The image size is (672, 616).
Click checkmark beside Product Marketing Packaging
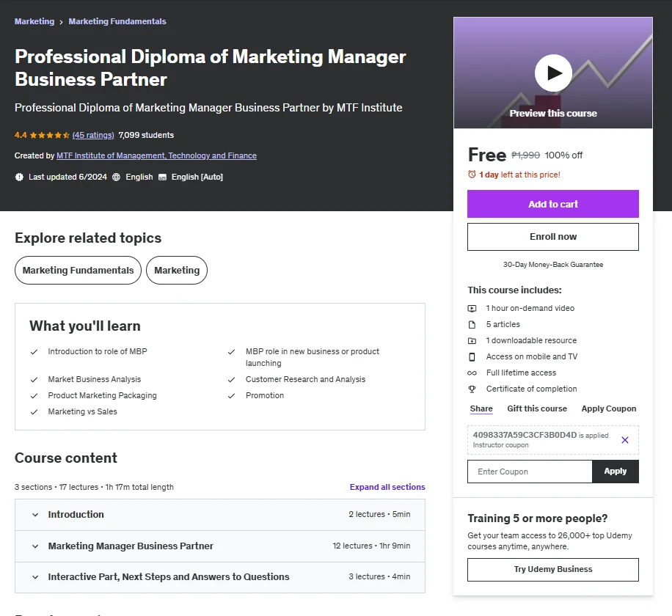(34, 396)
